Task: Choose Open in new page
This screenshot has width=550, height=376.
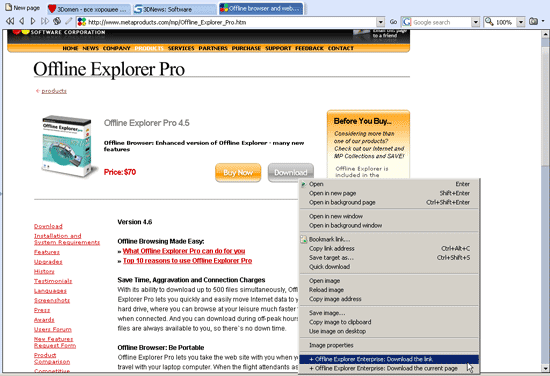Action: pos(389,193)
